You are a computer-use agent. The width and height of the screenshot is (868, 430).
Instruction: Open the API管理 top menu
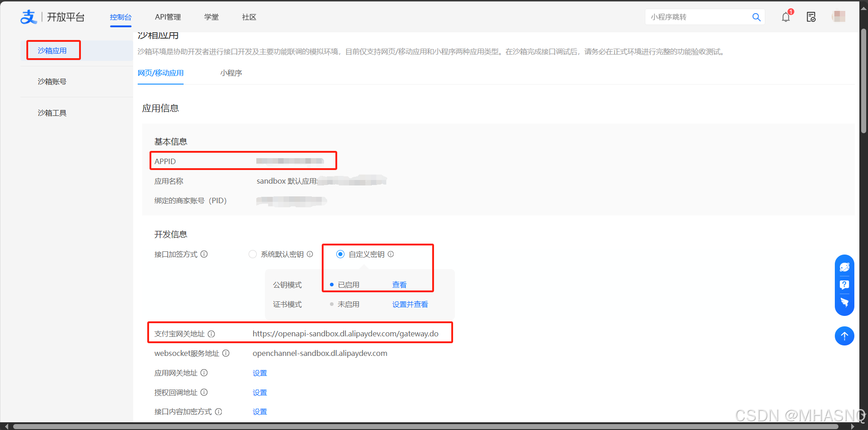click(x=168, y=17)
